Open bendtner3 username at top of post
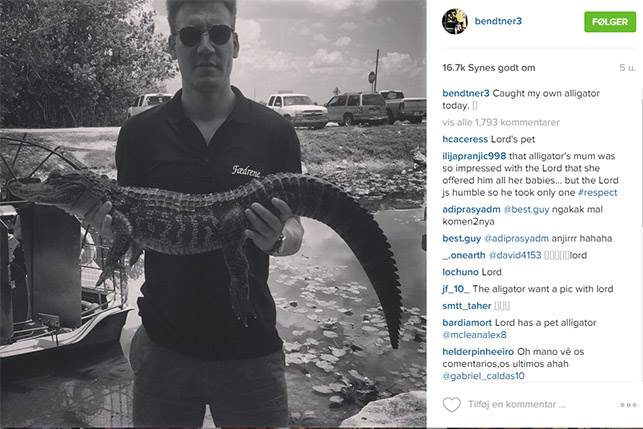This screenshot has width=643, height=429. click(498, 21)
